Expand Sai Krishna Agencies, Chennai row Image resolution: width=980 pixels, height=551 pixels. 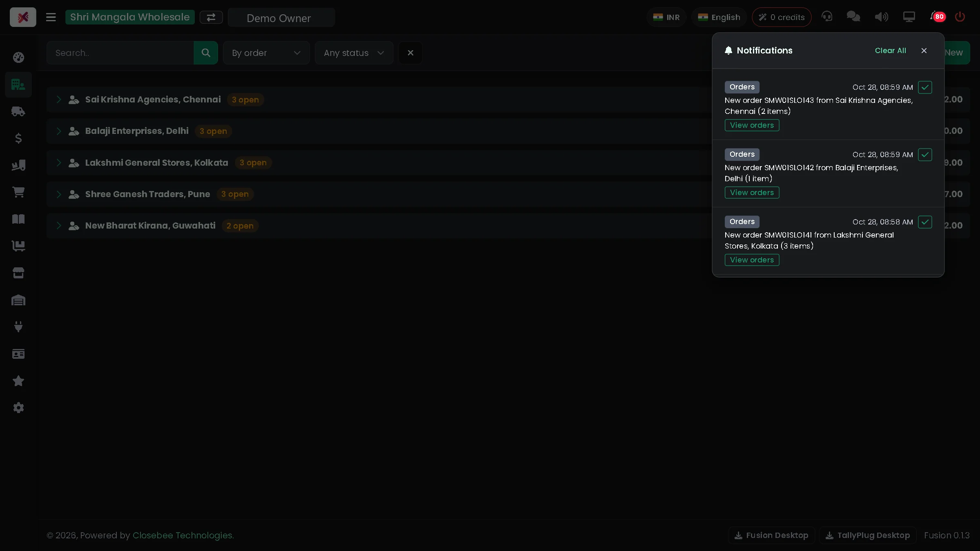coord(59,100)
